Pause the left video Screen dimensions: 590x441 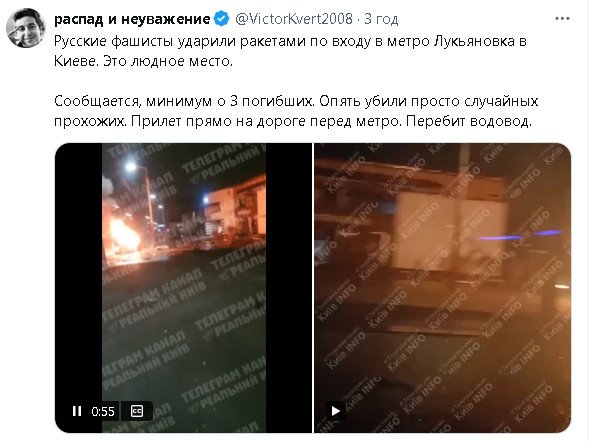click(x=77, y=411)
